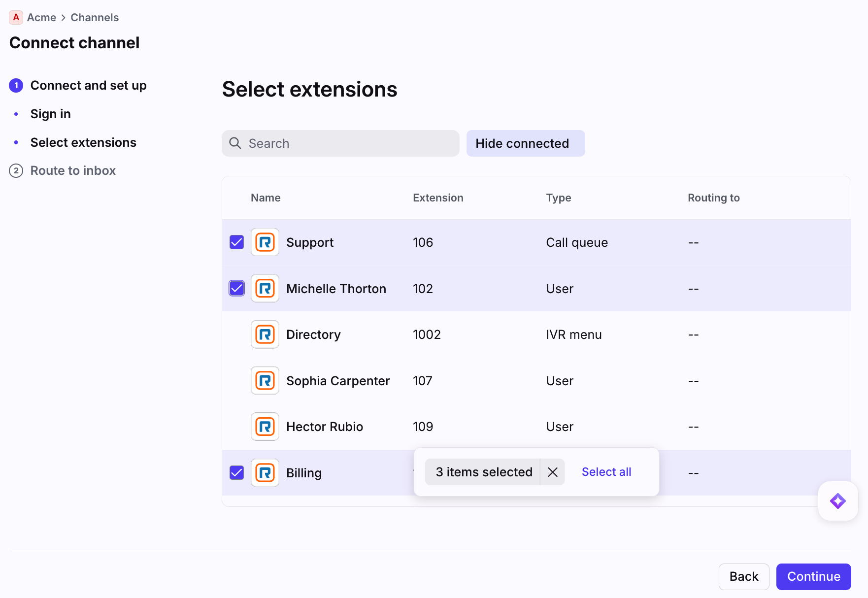The height and width of the screenshot is (598, 868).
Task: Click the Routing to column header
Action: pyautogui.click(x=714, y=198)
